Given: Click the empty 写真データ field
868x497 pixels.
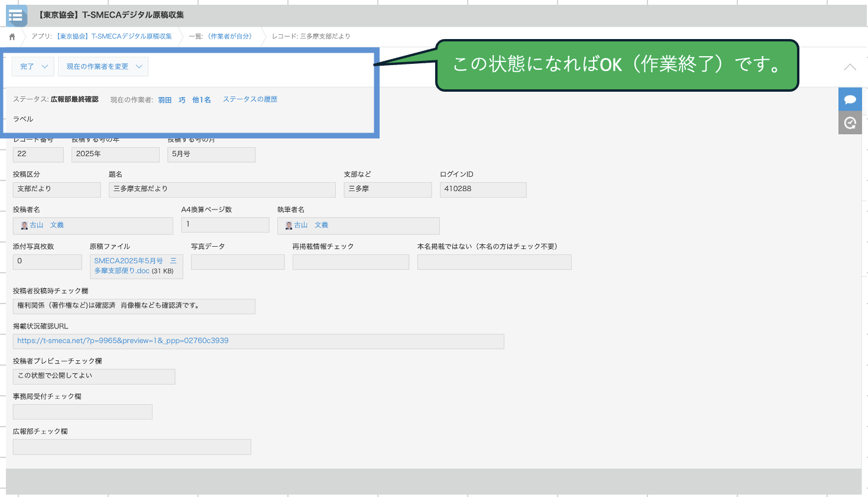Looking at the screenshot, I should tap(238, 262).
